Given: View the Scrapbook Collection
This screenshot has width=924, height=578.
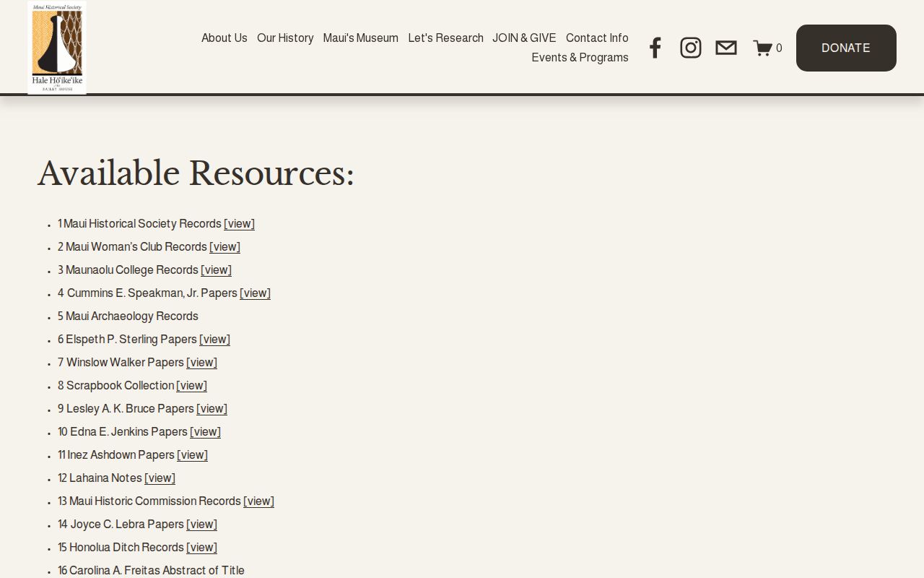Looking at the screenshot, I should tap(191, 386).
